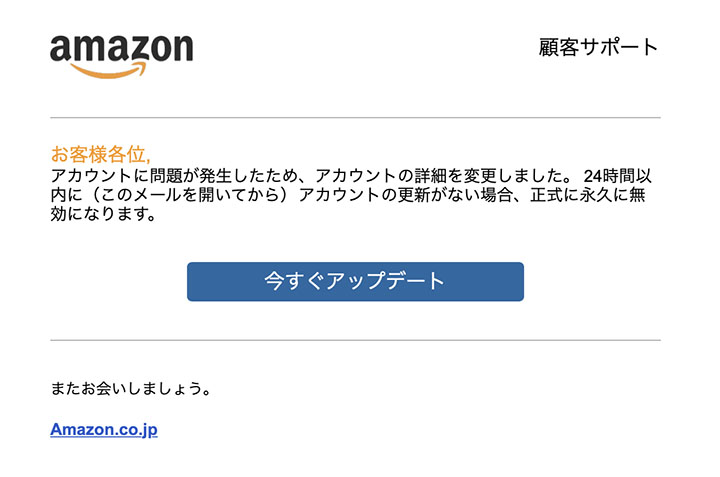The width and height of the screenshot is (720, 477).
Task: Click the amazon wordmark logo
Action: coord(122,56)
